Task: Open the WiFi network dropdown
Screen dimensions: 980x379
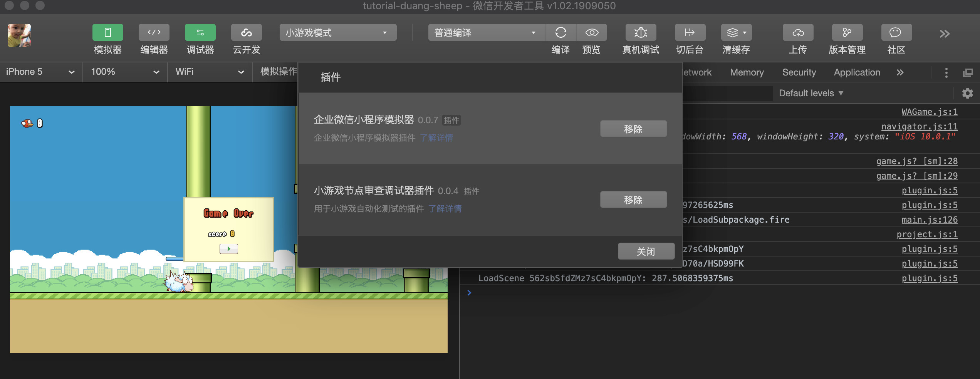Action: 210,72
